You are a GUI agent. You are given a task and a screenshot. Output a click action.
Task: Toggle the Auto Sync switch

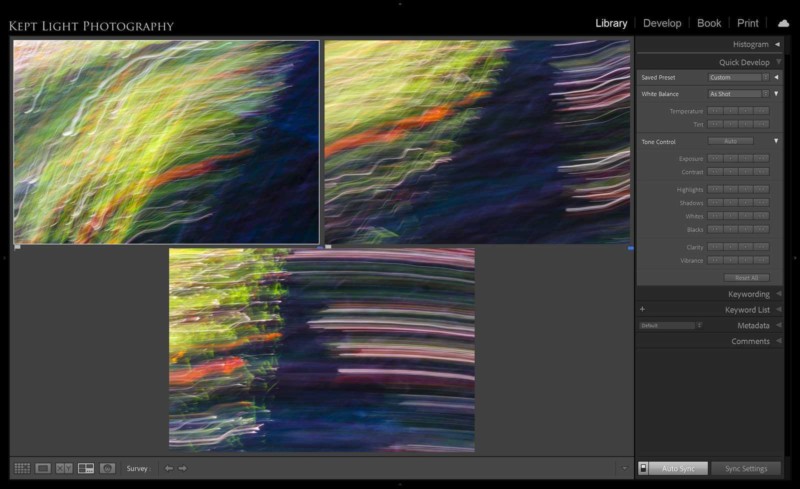click(643, 468)
